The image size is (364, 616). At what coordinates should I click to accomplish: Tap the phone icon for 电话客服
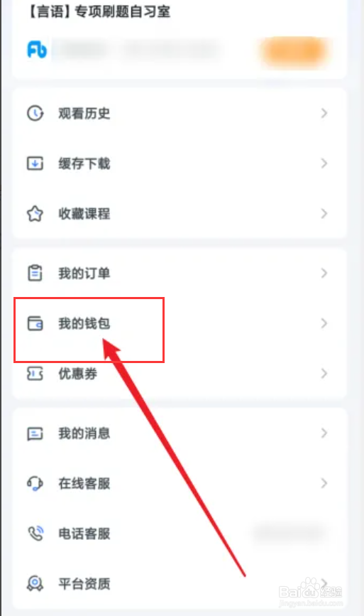pyautogui.click(x=35, y=534)
